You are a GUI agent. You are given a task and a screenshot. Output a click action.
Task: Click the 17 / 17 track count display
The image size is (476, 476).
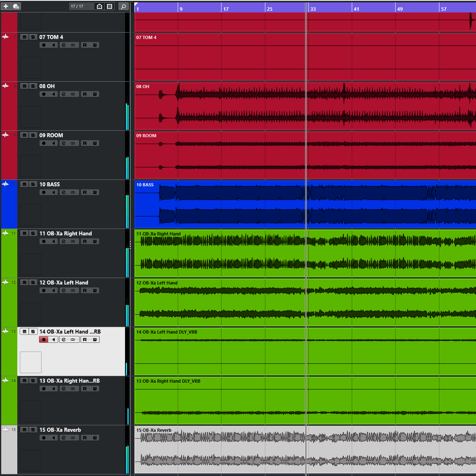tap(77, 6)
